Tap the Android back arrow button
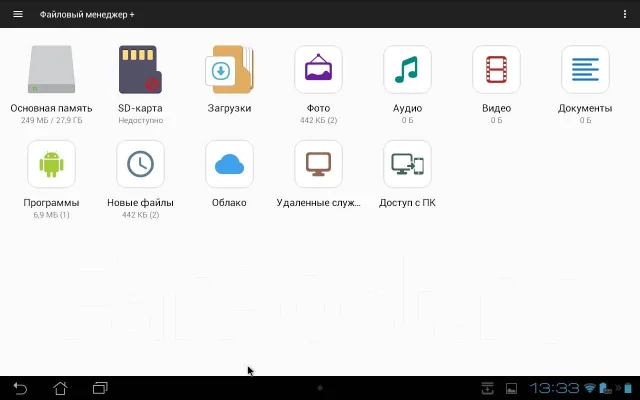Viewport: 640px width, 400px height. point(20,388)
